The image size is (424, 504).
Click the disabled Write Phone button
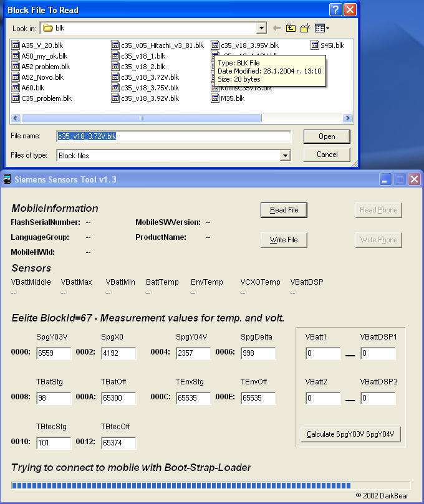click(378, 240)
